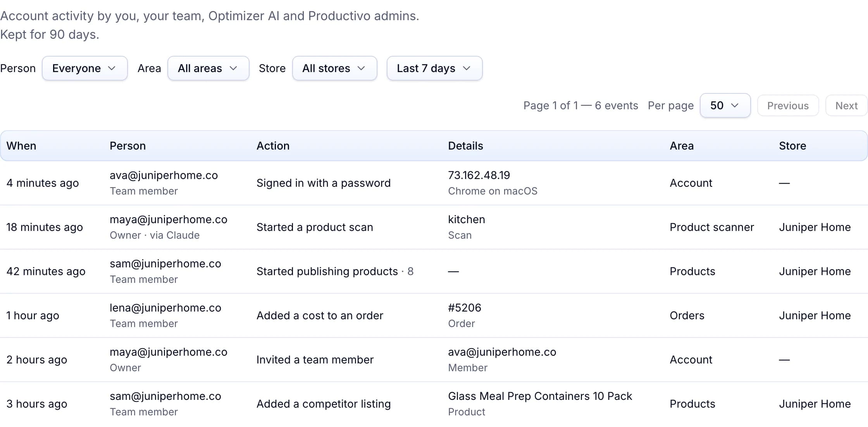Click 'Signed in with a password' action
The image size is (868, 427).
click(323, 183)
